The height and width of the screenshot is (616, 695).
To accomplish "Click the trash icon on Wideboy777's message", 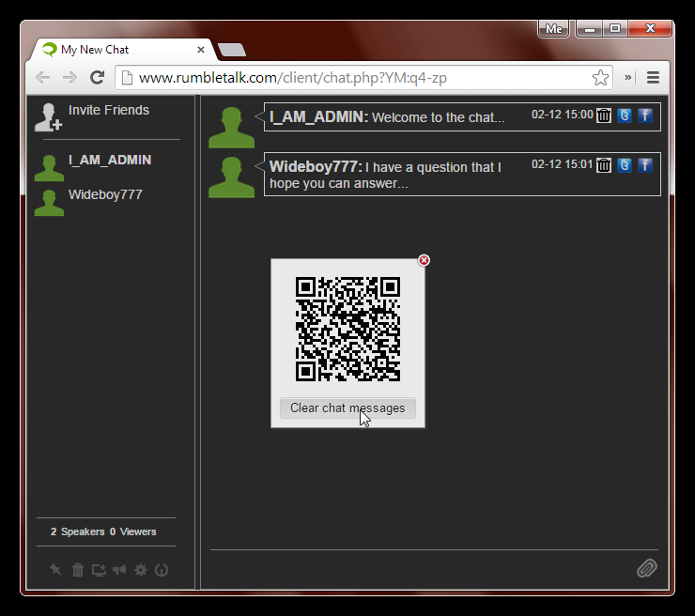I will (x=604, y=165).
